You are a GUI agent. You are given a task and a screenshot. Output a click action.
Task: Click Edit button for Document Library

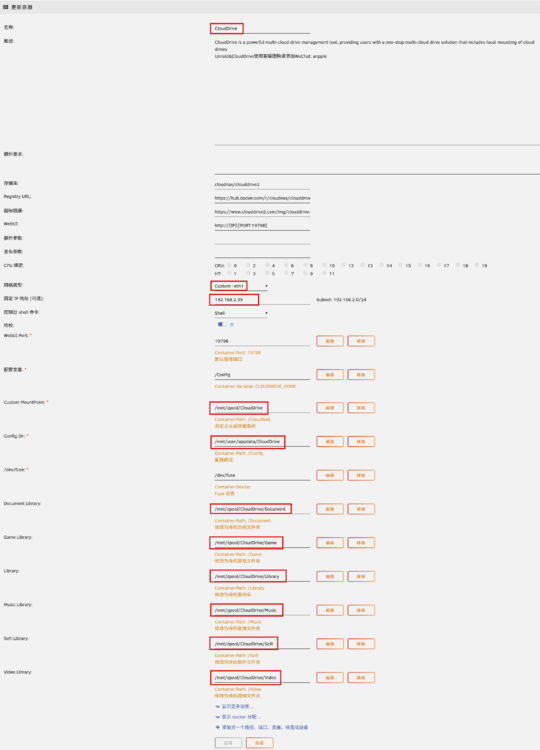(x=330, y=509)
